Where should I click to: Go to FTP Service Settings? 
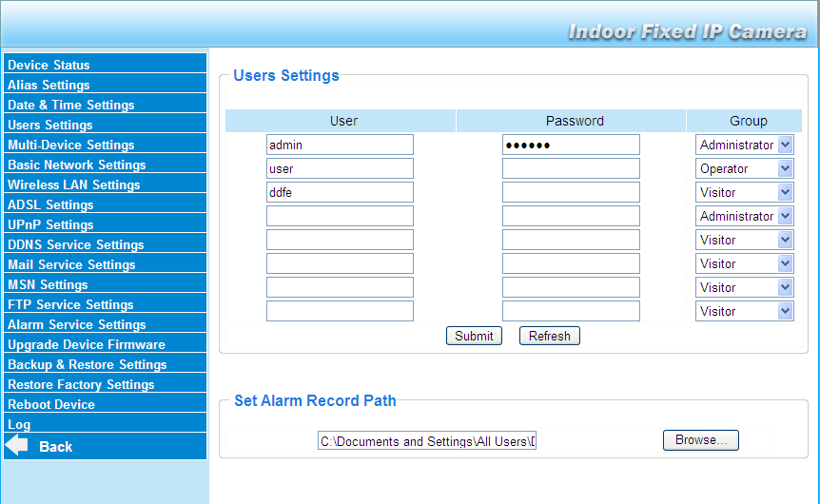click(105, 302)
